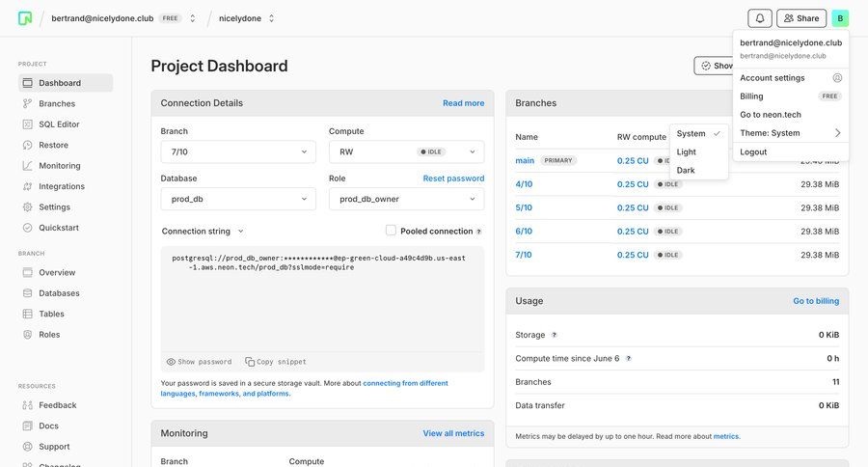Click the SQL Editor sidebar icon

(28, 124)
